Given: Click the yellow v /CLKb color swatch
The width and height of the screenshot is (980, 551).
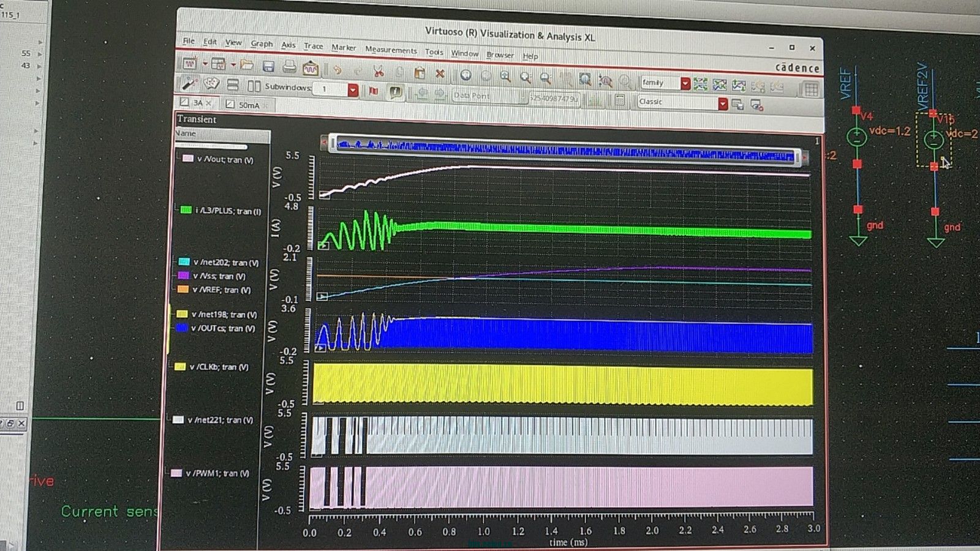Looking at the screenshot, I should coord(180,367).
